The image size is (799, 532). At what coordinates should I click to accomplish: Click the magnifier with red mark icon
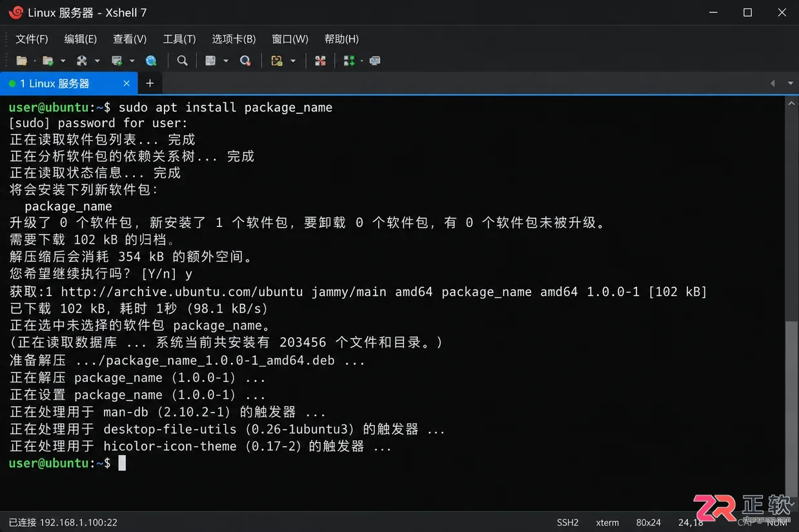click(245, 61)
